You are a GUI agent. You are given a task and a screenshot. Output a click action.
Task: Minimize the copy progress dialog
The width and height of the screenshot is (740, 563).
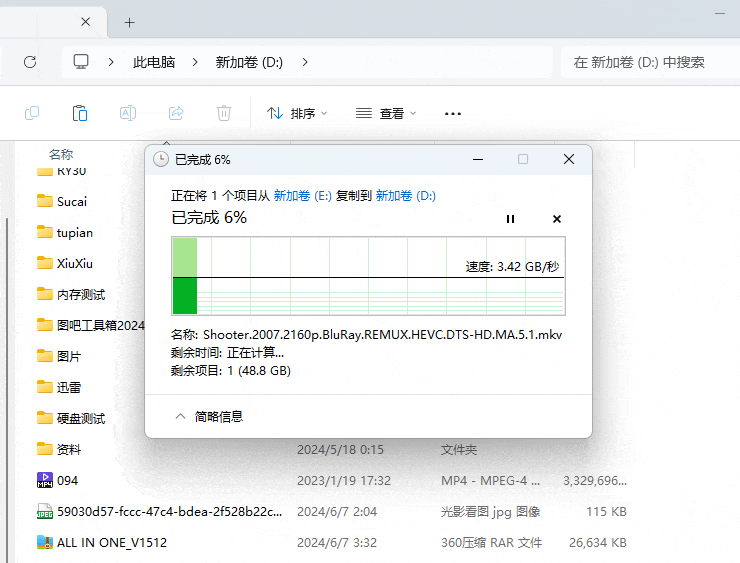[478, 160]
